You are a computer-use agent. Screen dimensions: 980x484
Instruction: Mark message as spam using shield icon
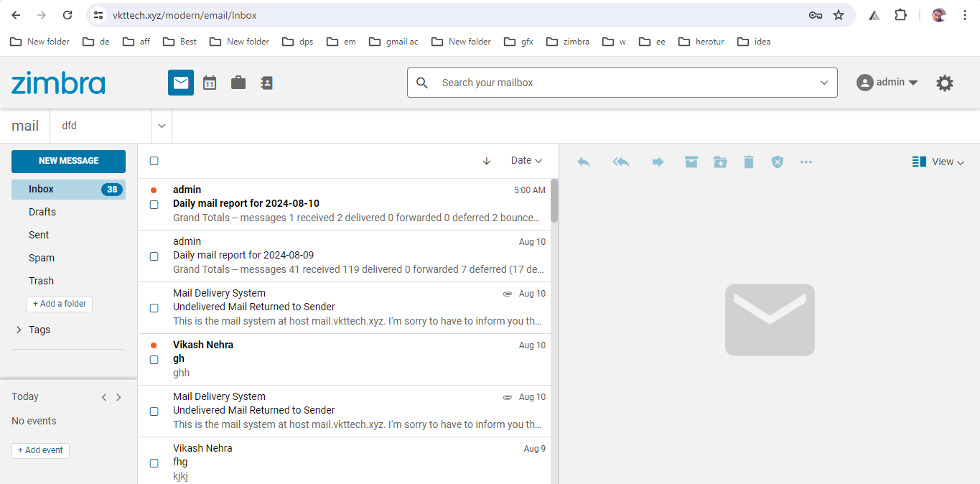coord(778,162)
